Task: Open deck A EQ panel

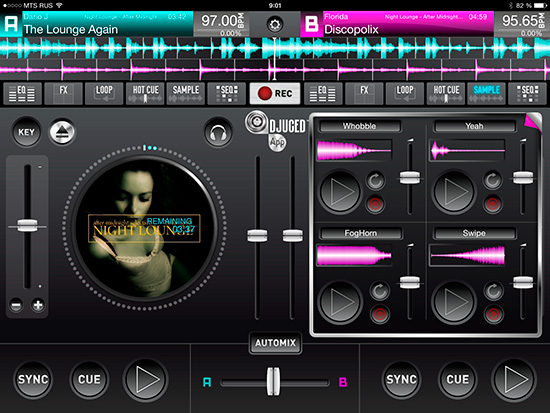Action: pyautogui.click(x=22, y=93)
